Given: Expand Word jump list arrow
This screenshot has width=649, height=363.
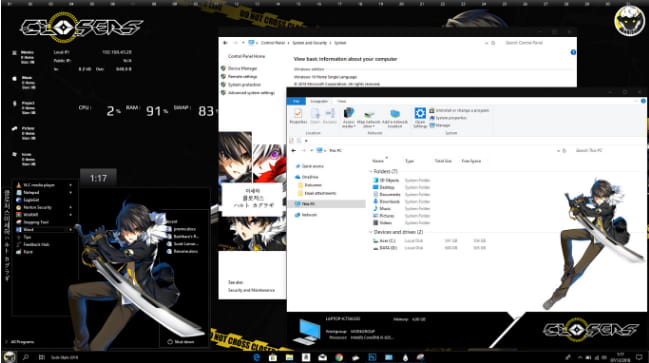Looking at the screenshot, I should [70, 230].
